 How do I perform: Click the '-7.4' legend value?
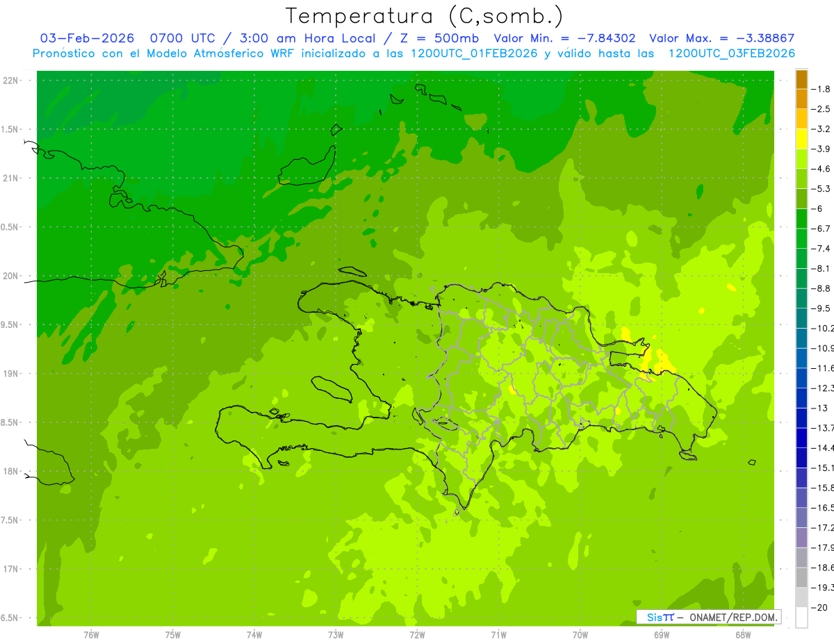click(821, 248)
